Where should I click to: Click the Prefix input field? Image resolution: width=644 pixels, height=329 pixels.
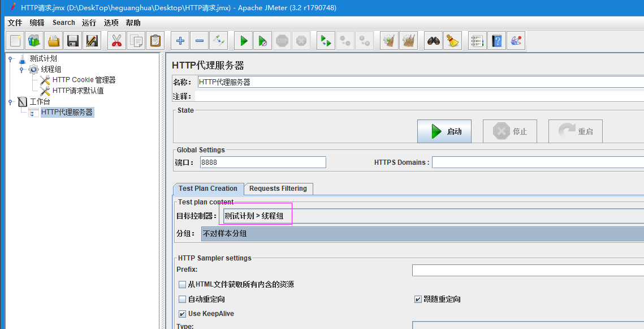point(528,271)
